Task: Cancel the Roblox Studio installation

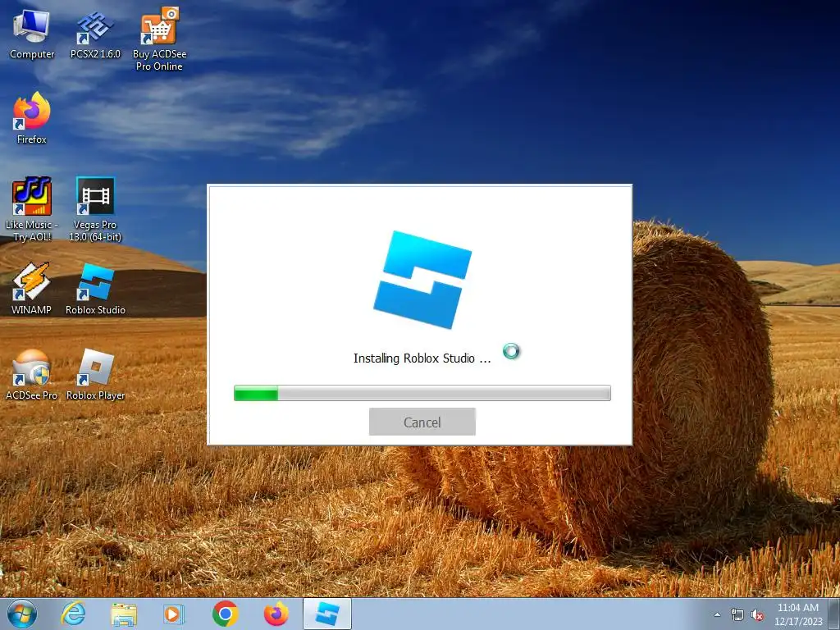Action: point(422,422)
